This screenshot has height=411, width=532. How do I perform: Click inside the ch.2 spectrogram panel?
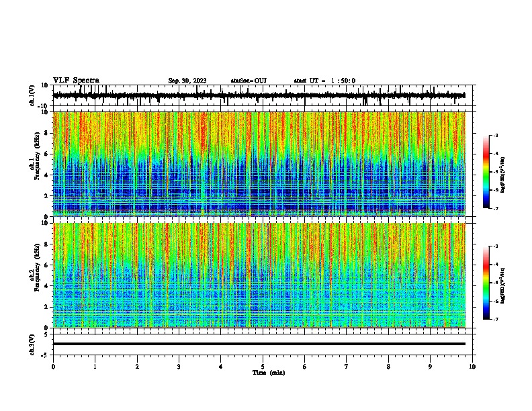(259, 275)
